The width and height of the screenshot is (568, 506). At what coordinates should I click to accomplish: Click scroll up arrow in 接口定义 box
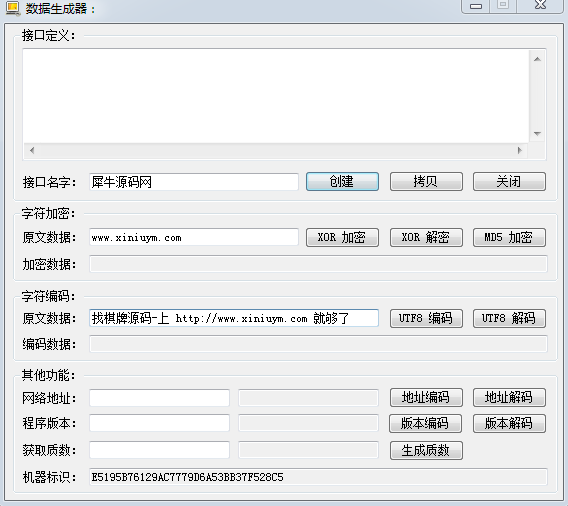(x=537, y=59)
